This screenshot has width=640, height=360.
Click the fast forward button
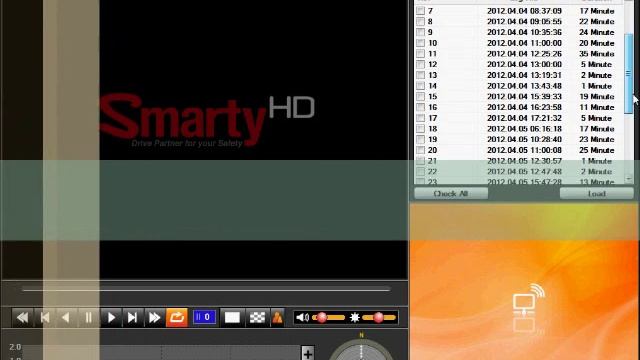coord(154,318)
